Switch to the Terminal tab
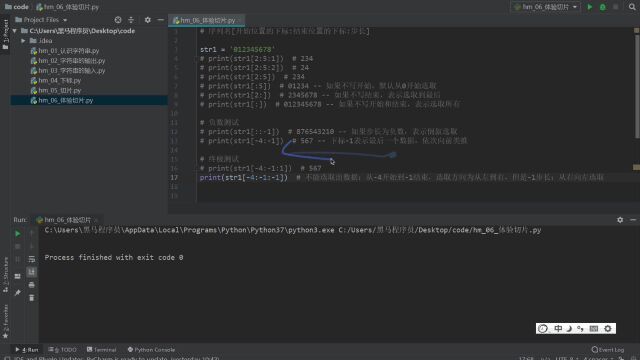The height and width of the screenshot is (360, 640). pos(102,350)
